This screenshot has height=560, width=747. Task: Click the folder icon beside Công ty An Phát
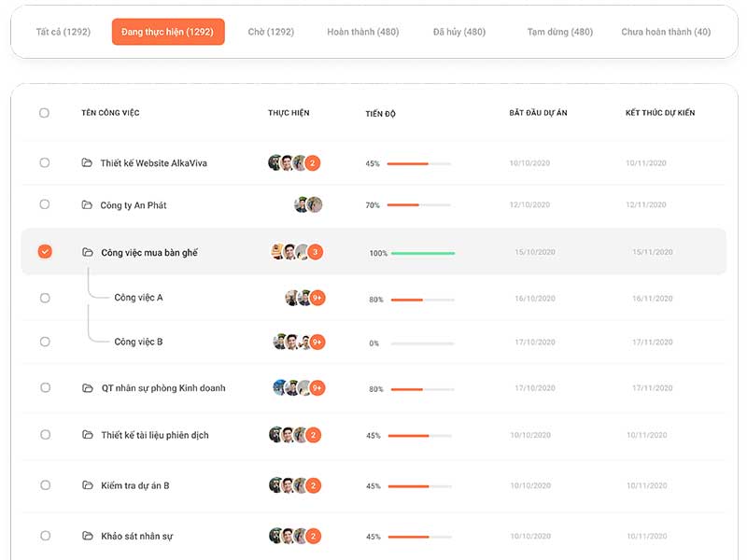[x=87, y=204]
